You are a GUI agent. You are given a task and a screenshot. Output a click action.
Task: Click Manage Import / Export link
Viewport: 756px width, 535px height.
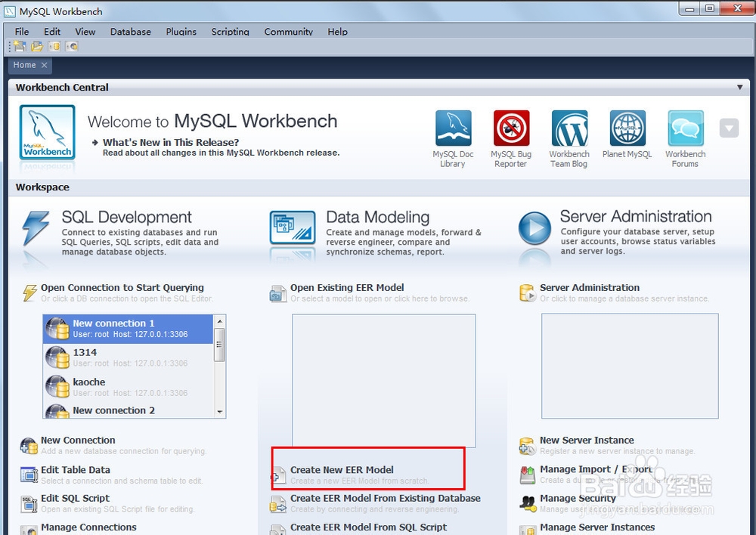tap(596, 469)
